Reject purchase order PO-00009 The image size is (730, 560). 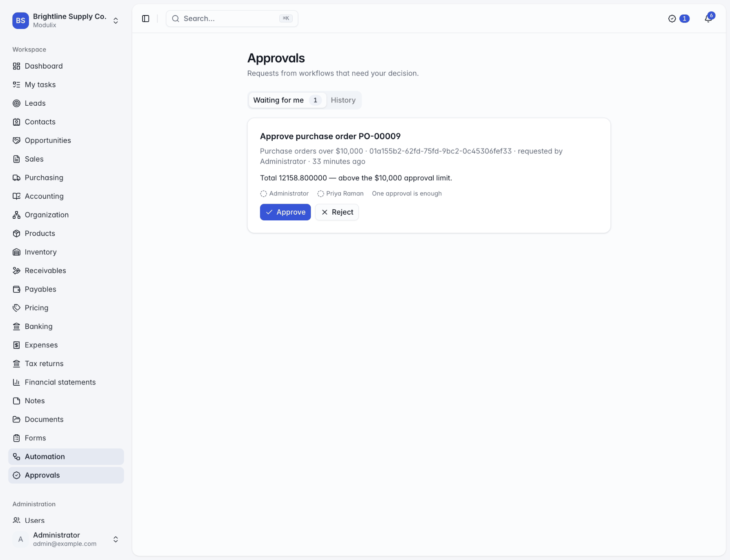click(x=337, y=212)
